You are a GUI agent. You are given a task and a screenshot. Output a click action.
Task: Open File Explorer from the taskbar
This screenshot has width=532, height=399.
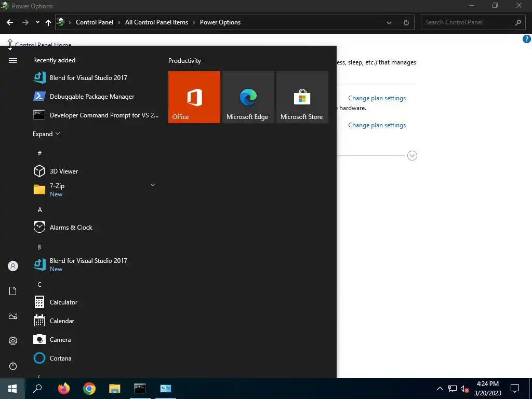(115, 389)
